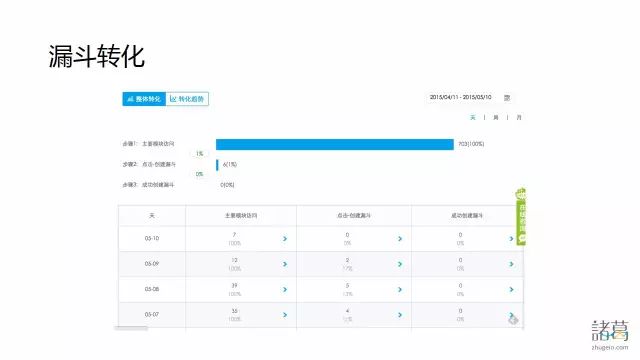Click the step 3 label 成功创建漏斗
The width and height of the screenshot is (640, 360).
(158, 184)
